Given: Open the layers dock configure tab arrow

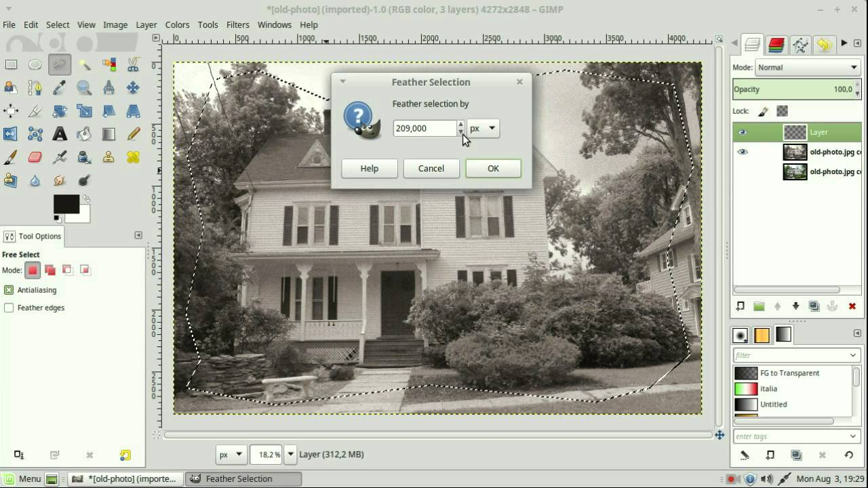Looking at the screenshot, I should (856, 43).
